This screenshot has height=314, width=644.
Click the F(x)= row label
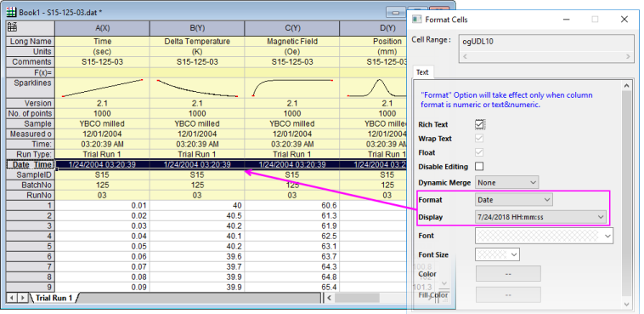pyautogui.click(x=31, y=72)
